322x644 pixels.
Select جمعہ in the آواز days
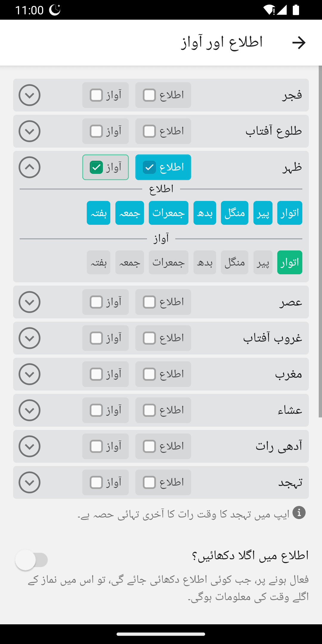pos(129,262)
